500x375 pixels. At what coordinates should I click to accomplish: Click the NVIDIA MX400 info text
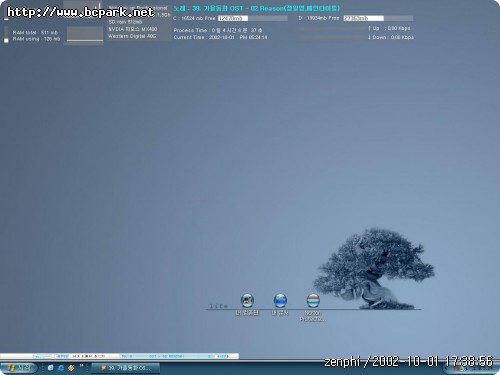133,29
